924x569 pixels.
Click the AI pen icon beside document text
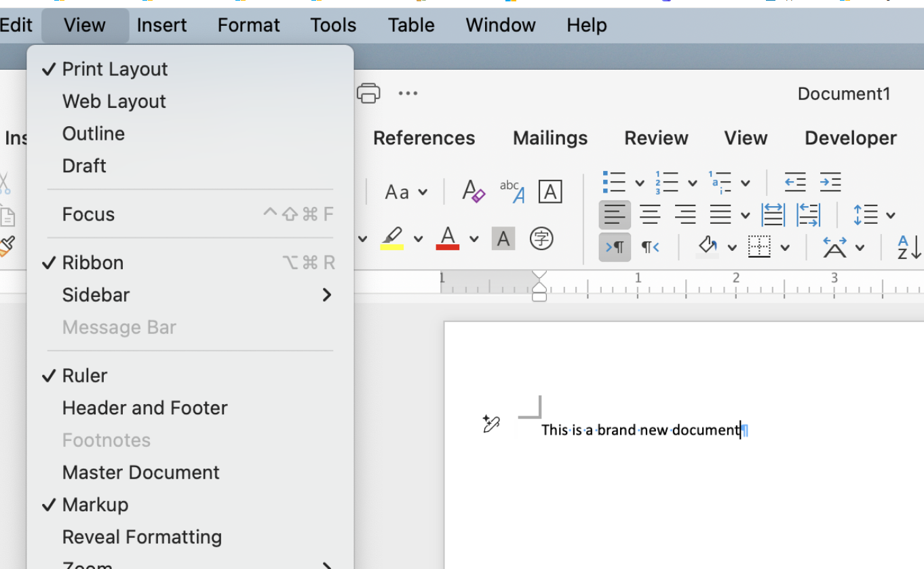[x=491, y=425]
